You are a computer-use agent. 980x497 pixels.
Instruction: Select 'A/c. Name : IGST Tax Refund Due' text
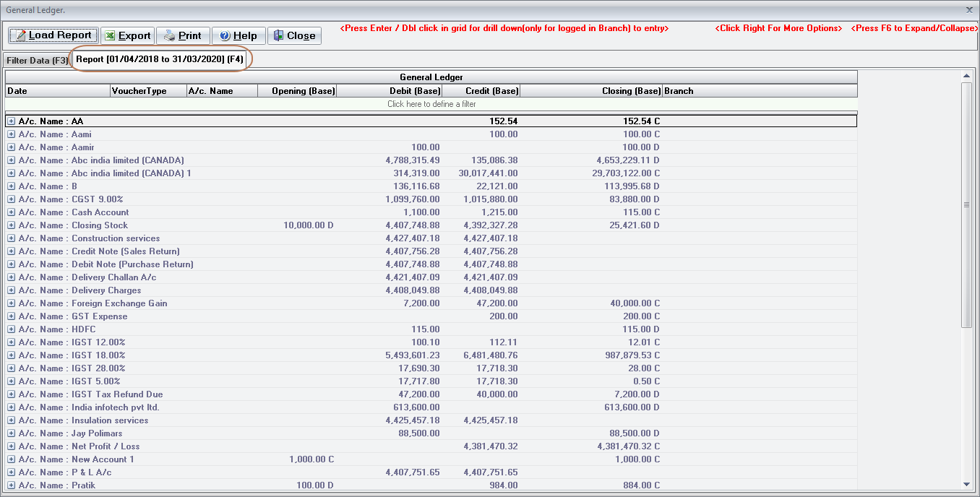(91, 394)
